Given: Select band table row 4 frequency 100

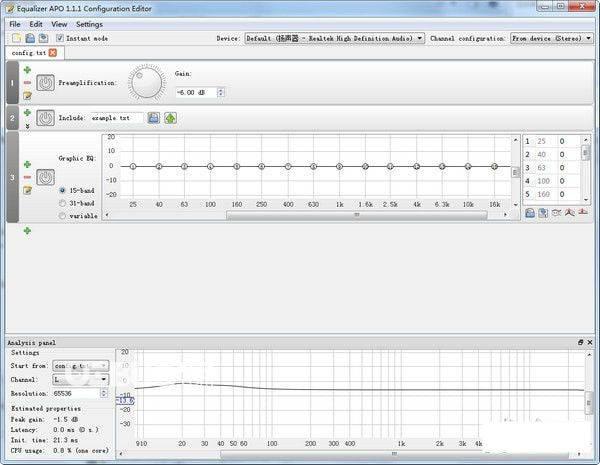Looking at the screenshot, I should (x=543, y=181).
